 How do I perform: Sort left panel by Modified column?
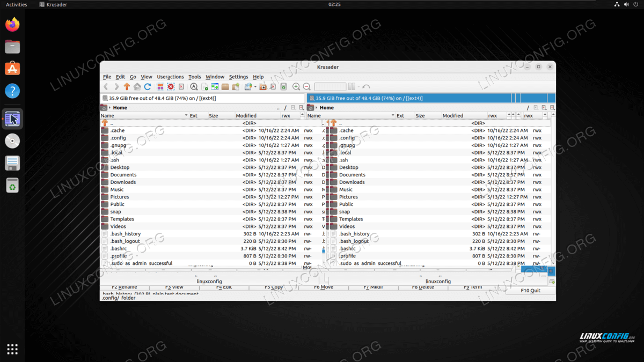pos(258,116)
